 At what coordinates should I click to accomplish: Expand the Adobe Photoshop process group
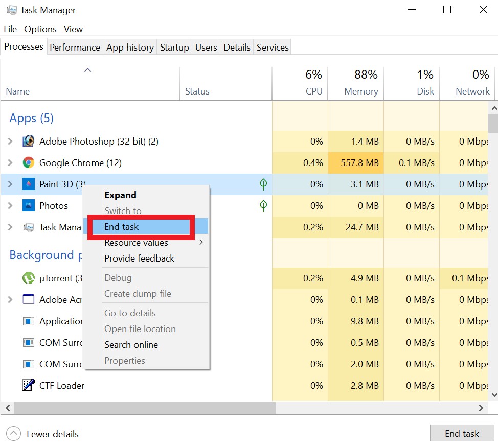click(x=10, y=141)
